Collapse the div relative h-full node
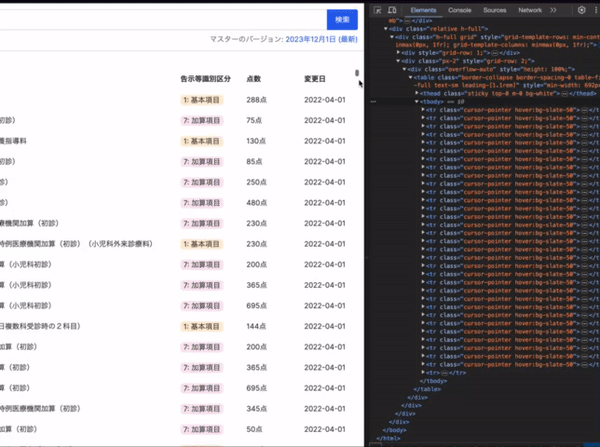This screenshot has height=447, width=600. point(386,29)
